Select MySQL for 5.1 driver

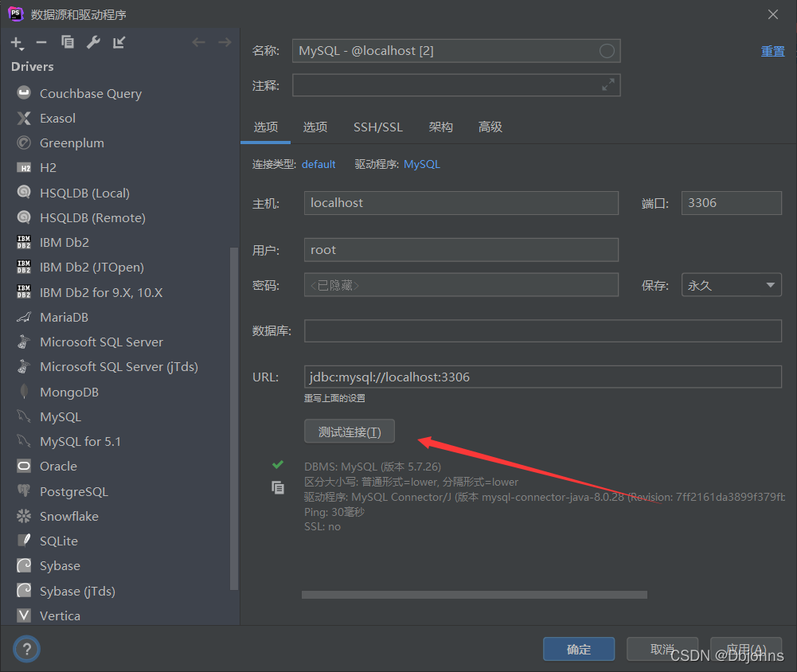tap(80, 441)
